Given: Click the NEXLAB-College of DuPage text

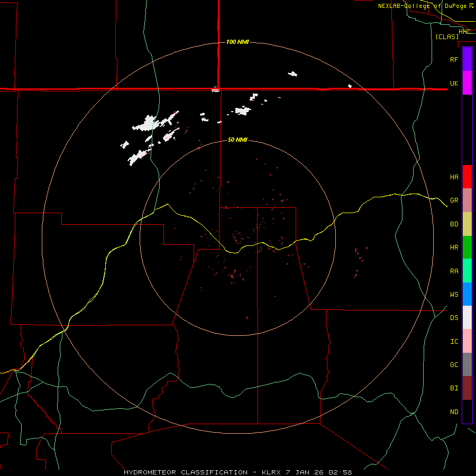Looking at the screenshot, I should pos(422,6).
